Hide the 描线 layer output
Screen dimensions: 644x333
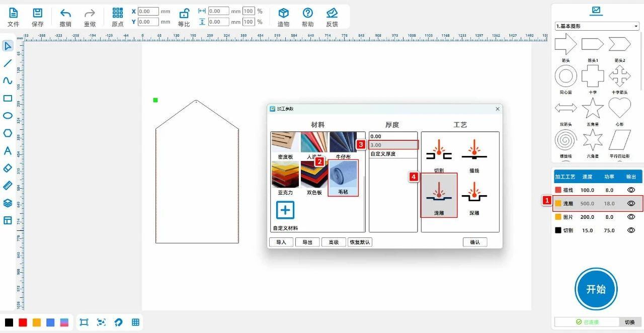[631, 190]
